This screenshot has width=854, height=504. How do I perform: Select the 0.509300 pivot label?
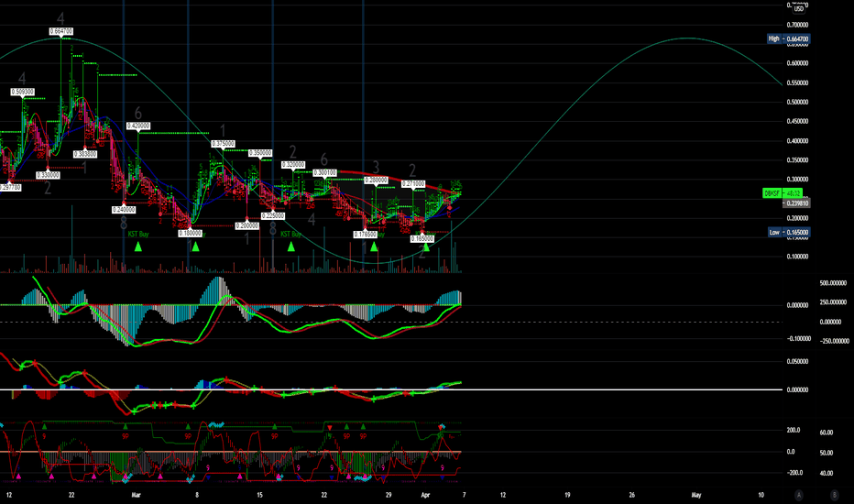coord(23,92)
